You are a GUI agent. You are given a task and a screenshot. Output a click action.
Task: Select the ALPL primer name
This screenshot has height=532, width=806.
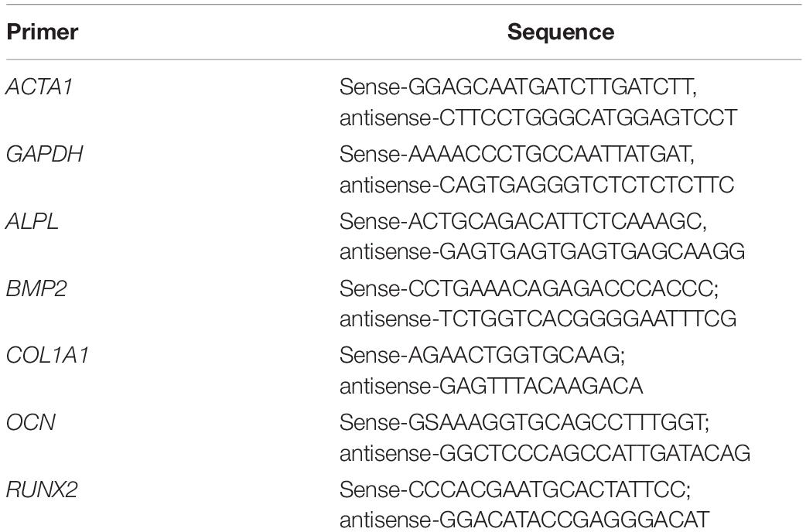(32, 221)
